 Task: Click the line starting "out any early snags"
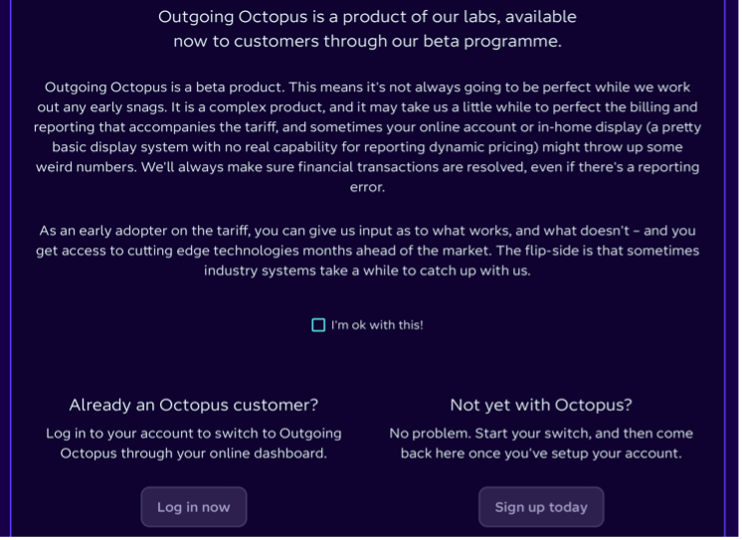(369, 107)
